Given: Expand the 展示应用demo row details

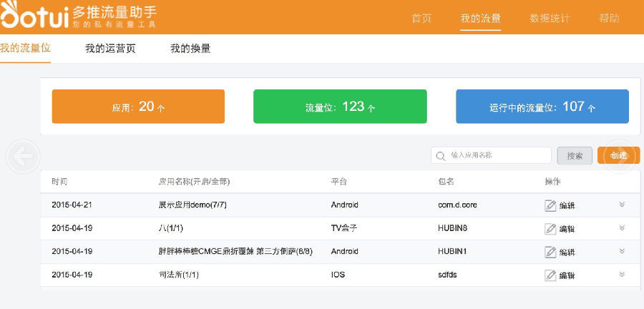Looking at the screenshot, I should point(622,205).
